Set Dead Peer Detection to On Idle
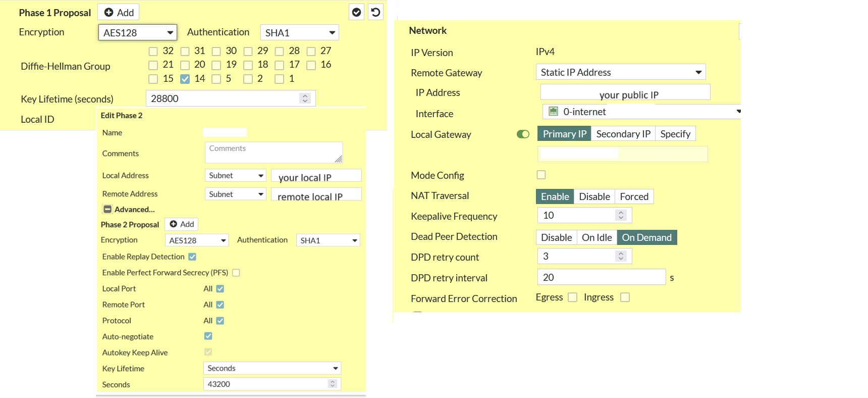 click(597, 237)
